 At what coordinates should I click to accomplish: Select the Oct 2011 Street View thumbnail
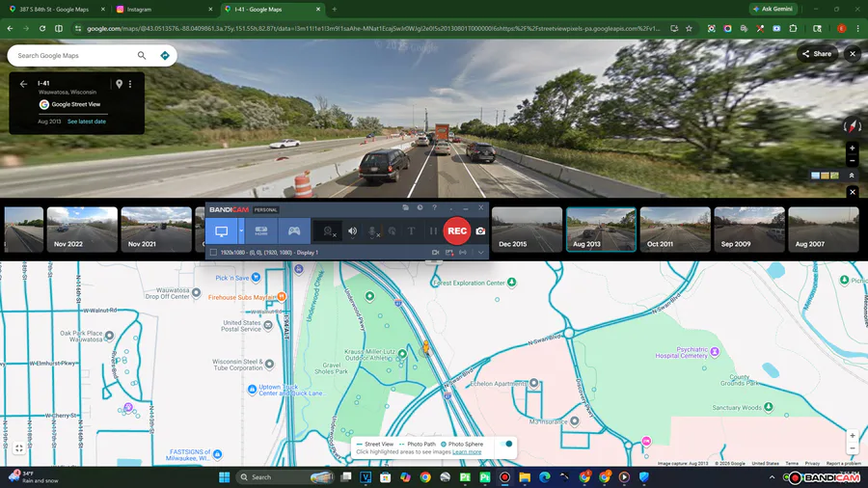click(x=675, y=230)
